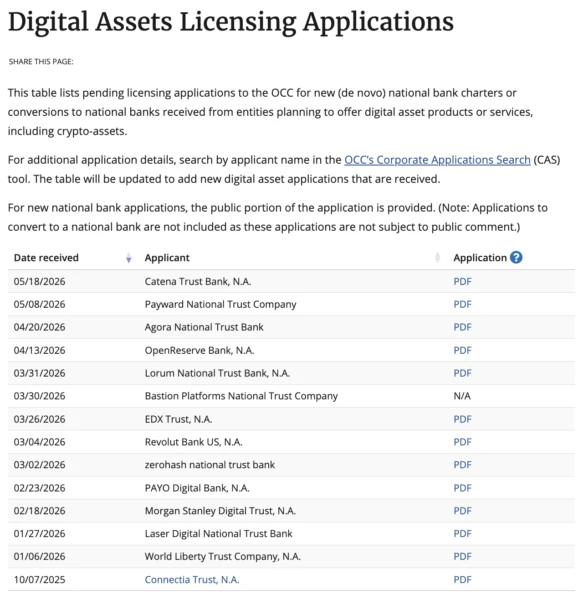Select the date 01/06/2026
583x600 pixels.
click(39, 557)
